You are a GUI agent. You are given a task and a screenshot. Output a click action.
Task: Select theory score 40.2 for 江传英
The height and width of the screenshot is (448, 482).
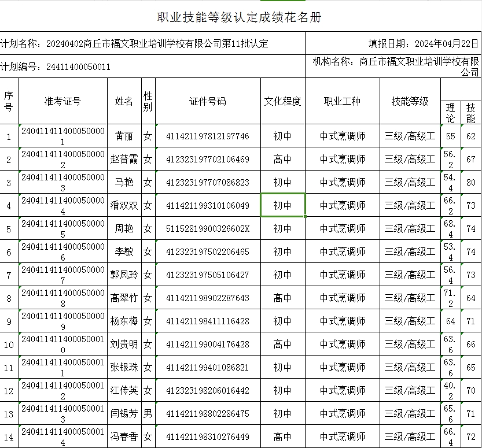pos(451,390)
